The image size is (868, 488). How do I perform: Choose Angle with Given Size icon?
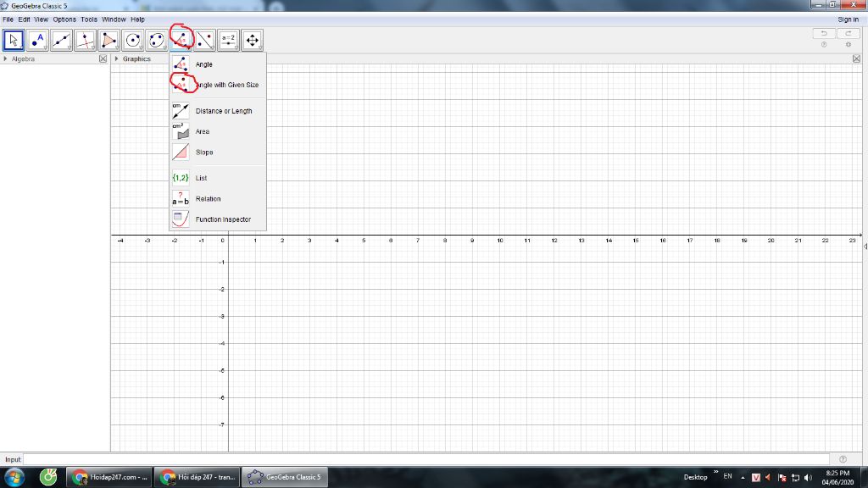click(x=181, y=85)
